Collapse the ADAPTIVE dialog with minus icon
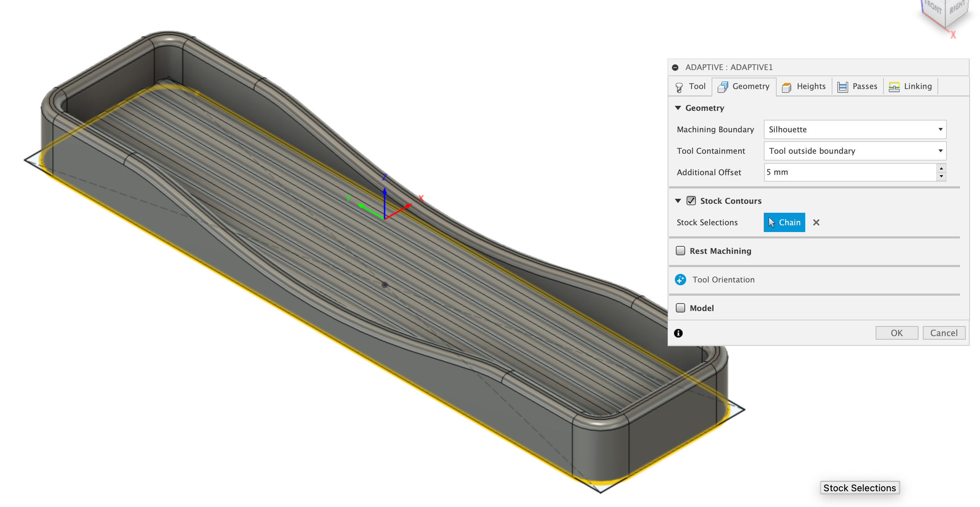 click(675, 67)
